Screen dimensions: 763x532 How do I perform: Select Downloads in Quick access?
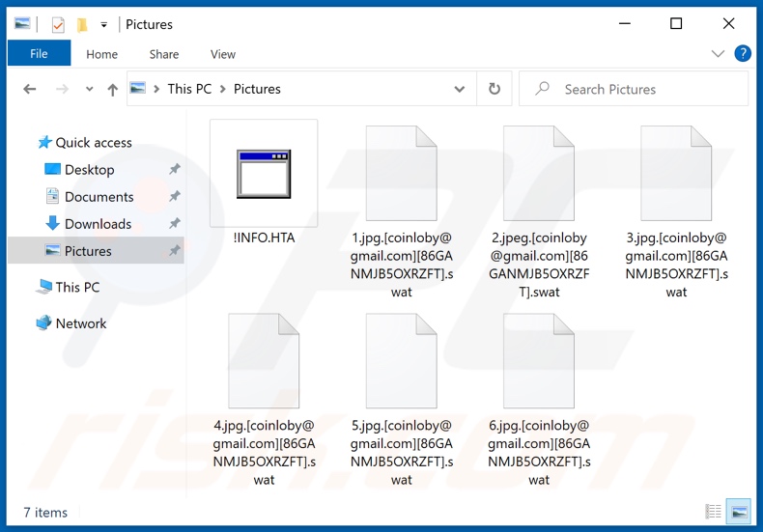coord(98,224)
